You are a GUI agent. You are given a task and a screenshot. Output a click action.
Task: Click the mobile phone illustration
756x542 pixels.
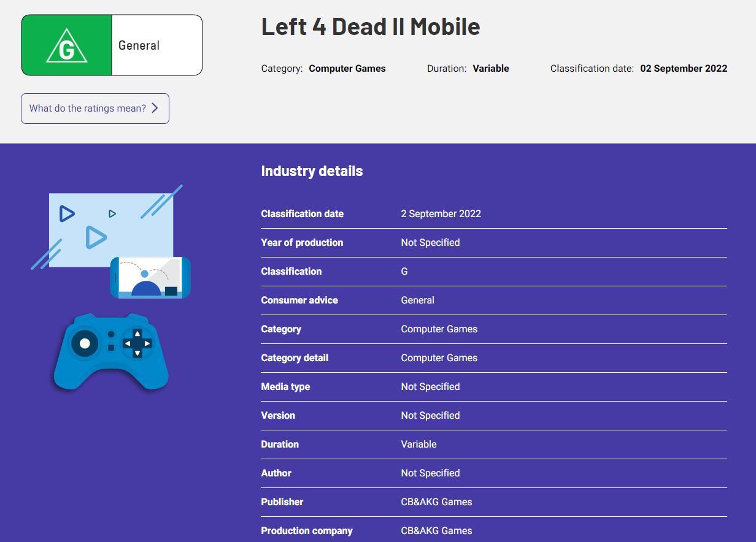point(150,278)
